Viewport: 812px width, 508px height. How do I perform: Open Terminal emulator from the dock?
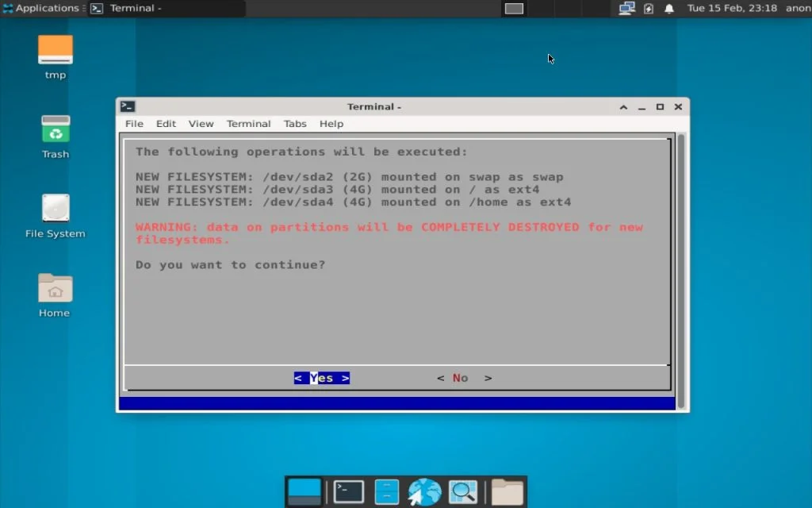tap(347, 491)
